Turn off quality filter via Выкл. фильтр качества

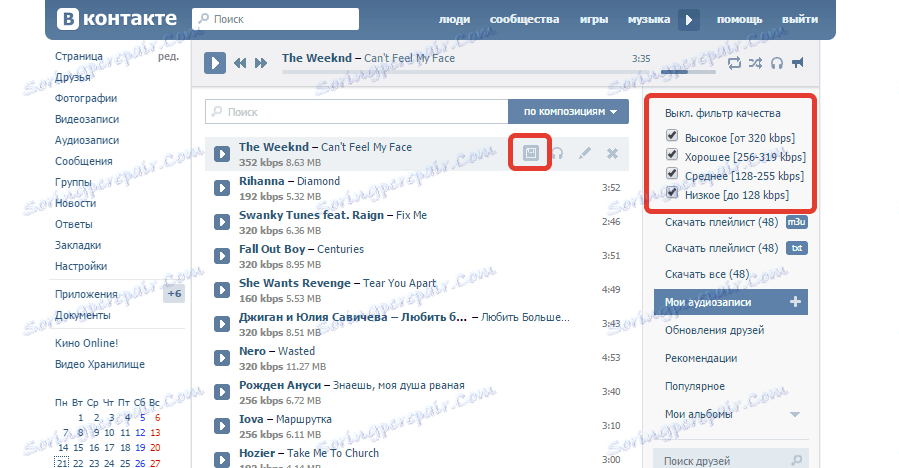click(x=722, y=113)
